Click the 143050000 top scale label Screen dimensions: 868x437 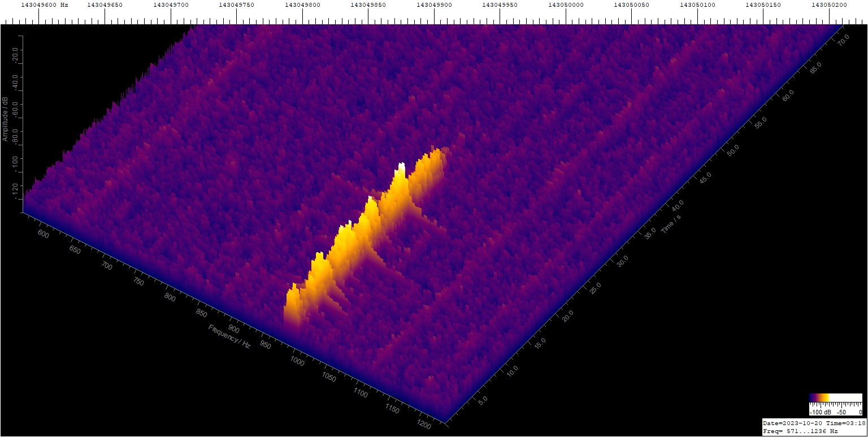click(x=566, y=5)
